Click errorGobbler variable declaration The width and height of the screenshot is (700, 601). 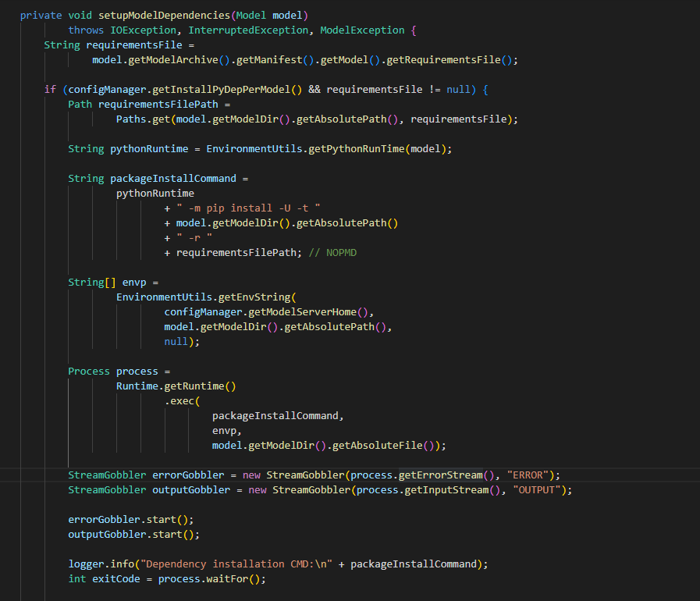188,475
